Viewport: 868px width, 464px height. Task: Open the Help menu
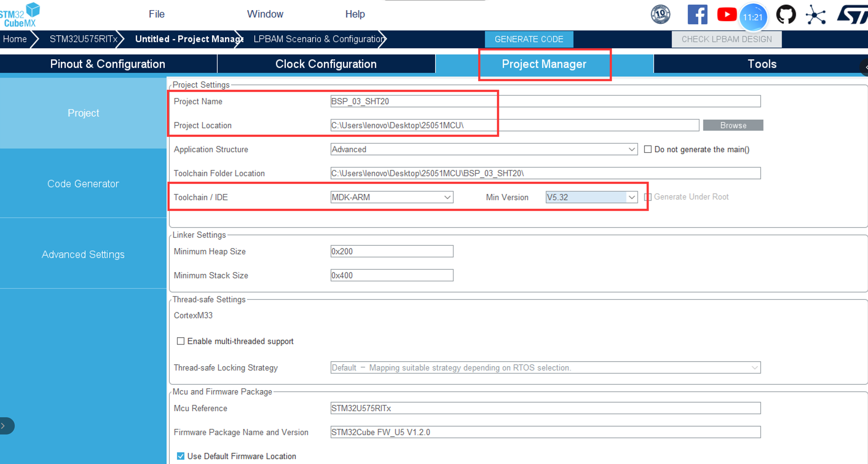click(355, 14)
